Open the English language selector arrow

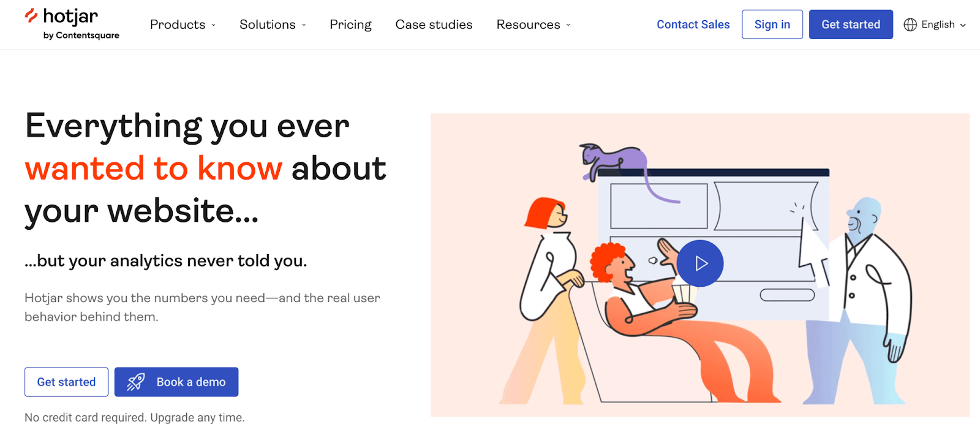(963, 25)
